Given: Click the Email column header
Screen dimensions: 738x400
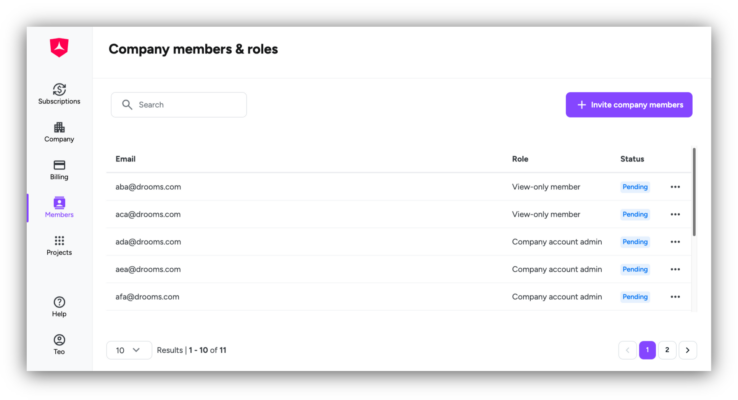Looking at the screenshot, I should click(x=125, y=159).
